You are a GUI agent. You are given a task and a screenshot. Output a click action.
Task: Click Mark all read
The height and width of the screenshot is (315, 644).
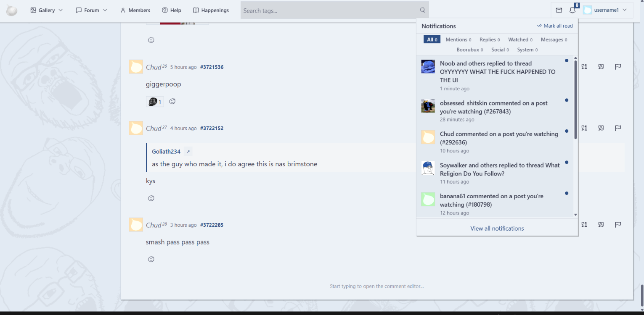(555, 26)
